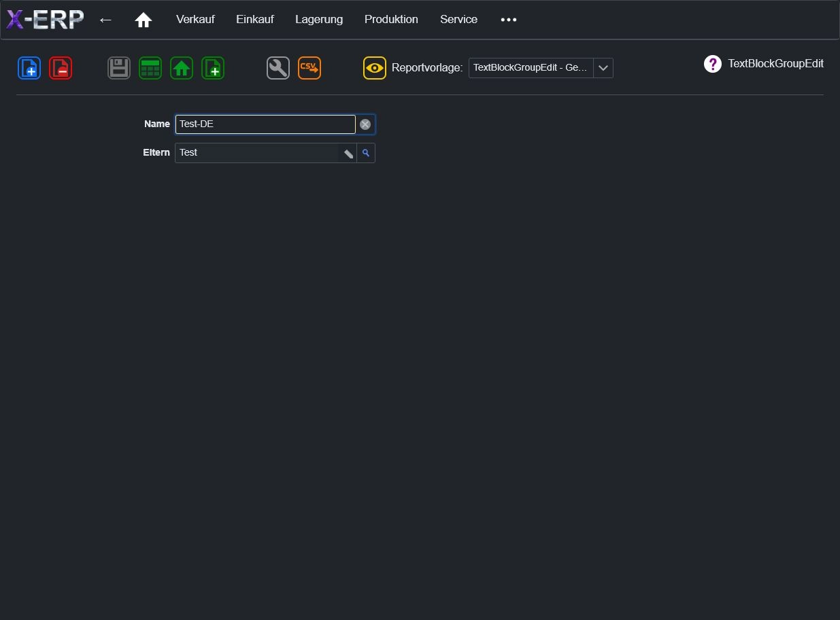Viewport: 840px width, 620px height.
Task: Click the X-ERP logo
Action: pyautogui.click(x=45, y=20)
